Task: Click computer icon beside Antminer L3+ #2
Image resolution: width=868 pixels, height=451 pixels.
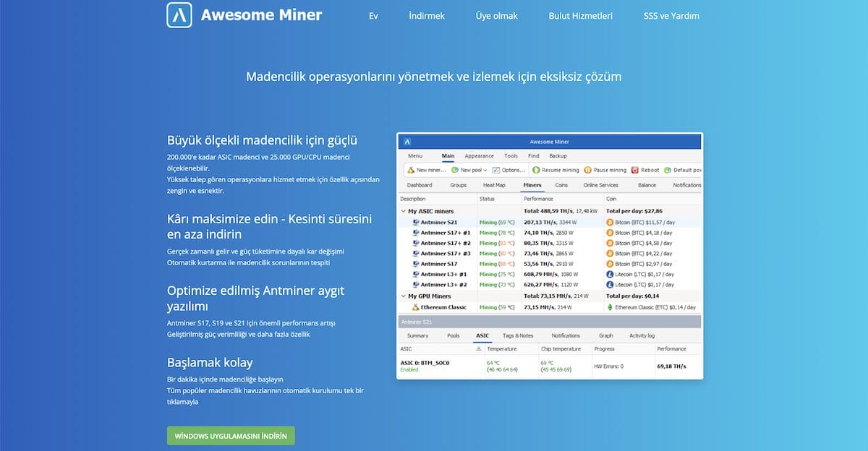Action: click(x=416, y=285)
